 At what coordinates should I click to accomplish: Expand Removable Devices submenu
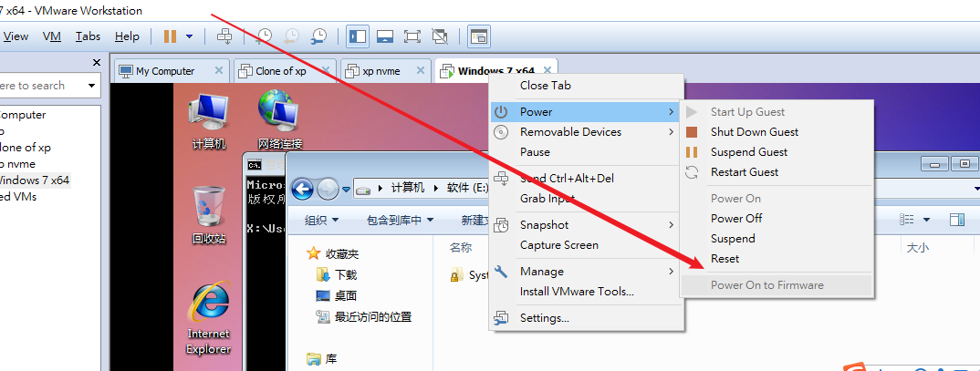click(586, 132)
